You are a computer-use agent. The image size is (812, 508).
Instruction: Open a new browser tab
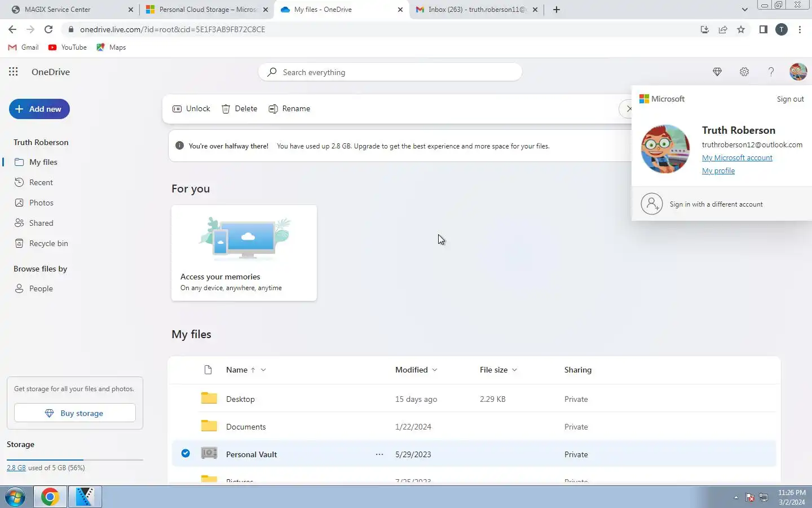(x=557, y=10)
